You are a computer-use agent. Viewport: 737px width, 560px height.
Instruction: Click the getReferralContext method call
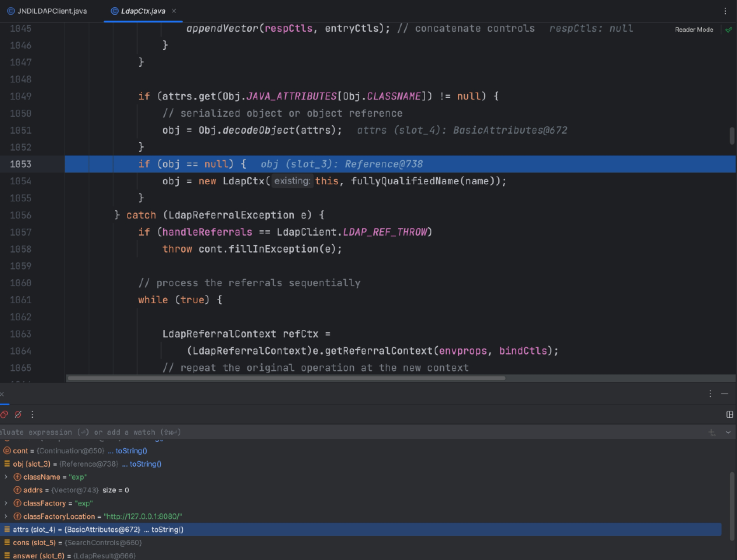tap(379, 351)
